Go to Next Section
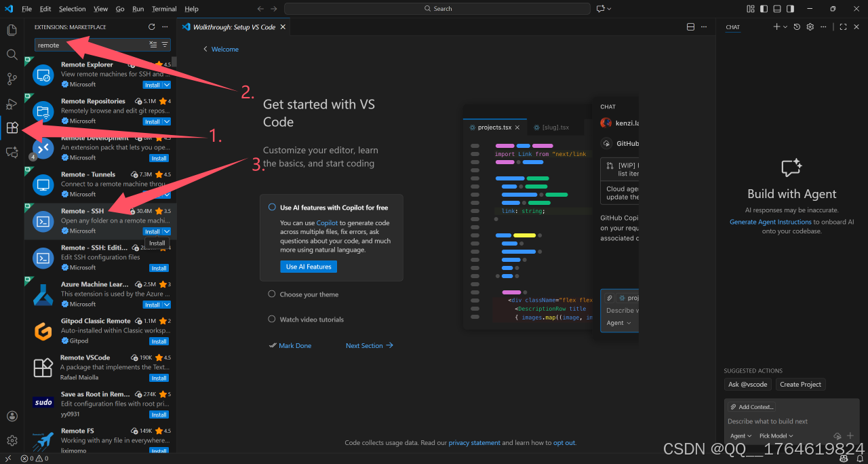 coord(370,346)
